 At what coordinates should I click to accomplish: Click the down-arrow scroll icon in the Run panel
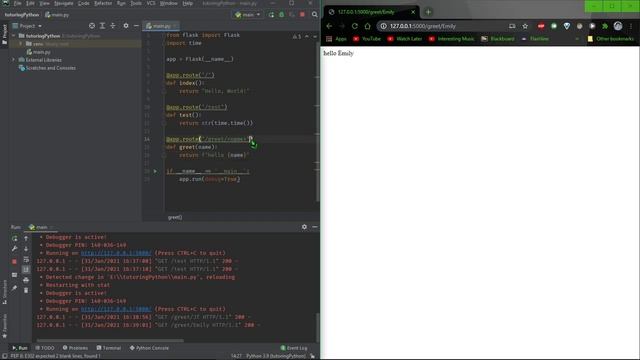point(26,249)
